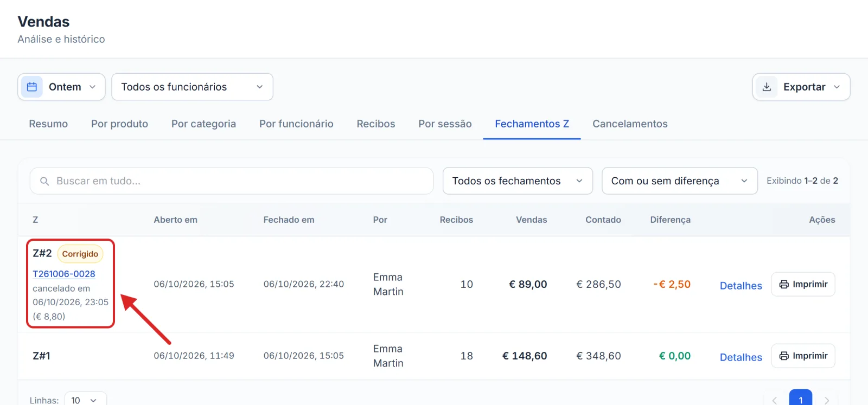
Task: Click the € 89,00 sales amount
Action: 528,284
